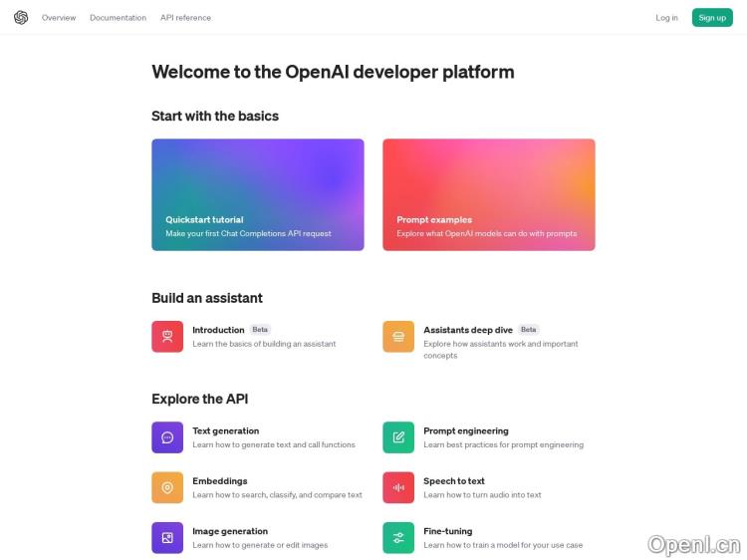
Task: Click the Text generation title link
Action: click(x=225, y=431)
